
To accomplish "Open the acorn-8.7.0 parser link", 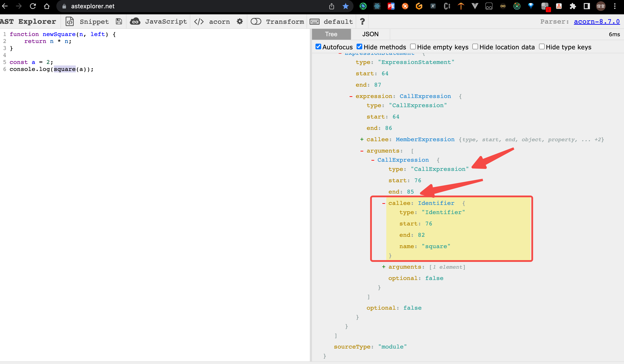I will pos(596,22).
